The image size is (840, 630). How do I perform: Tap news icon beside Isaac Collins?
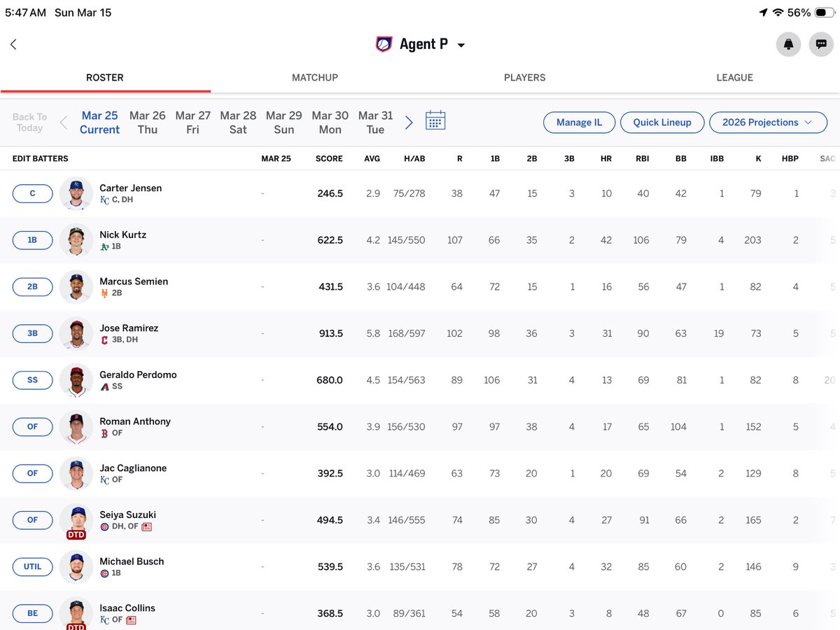tap(131, 620)
